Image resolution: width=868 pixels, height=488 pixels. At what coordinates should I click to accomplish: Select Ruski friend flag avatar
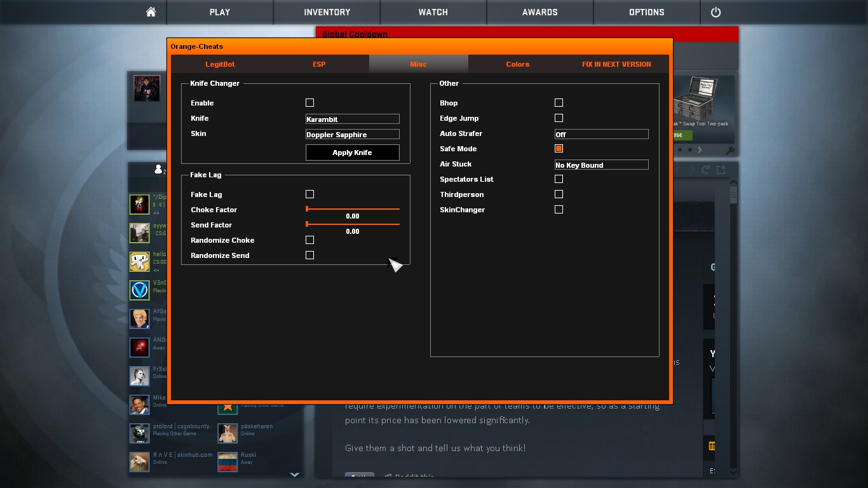(x=227, y=462)
